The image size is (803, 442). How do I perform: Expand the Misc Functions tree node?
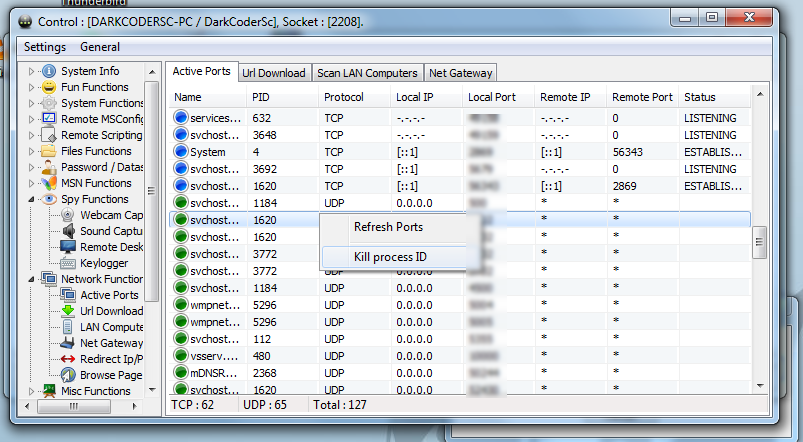coord(31,391)
